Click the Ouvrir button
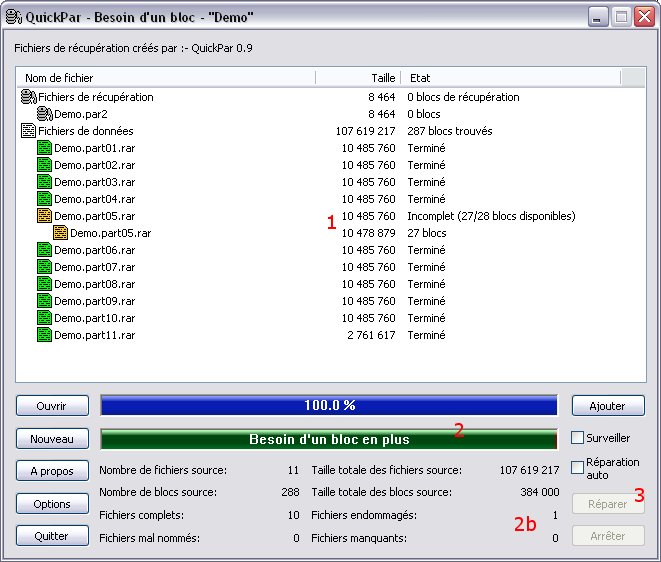Screen dimensions: 661x562 [52, 406]
